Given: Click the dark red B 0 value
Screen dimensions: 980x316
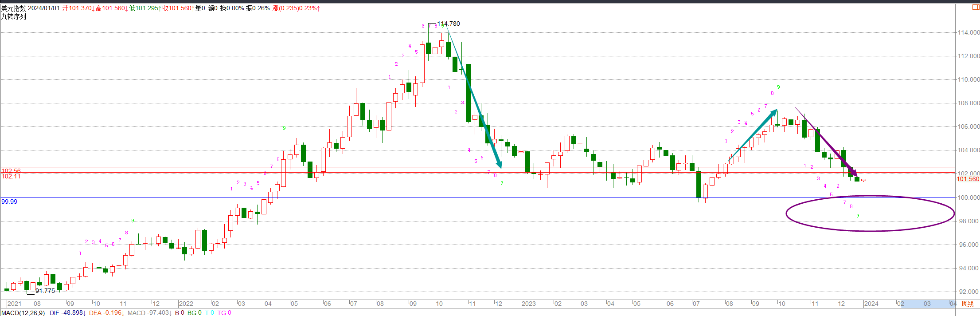Looking at the screenshot, I should (180, 313).
